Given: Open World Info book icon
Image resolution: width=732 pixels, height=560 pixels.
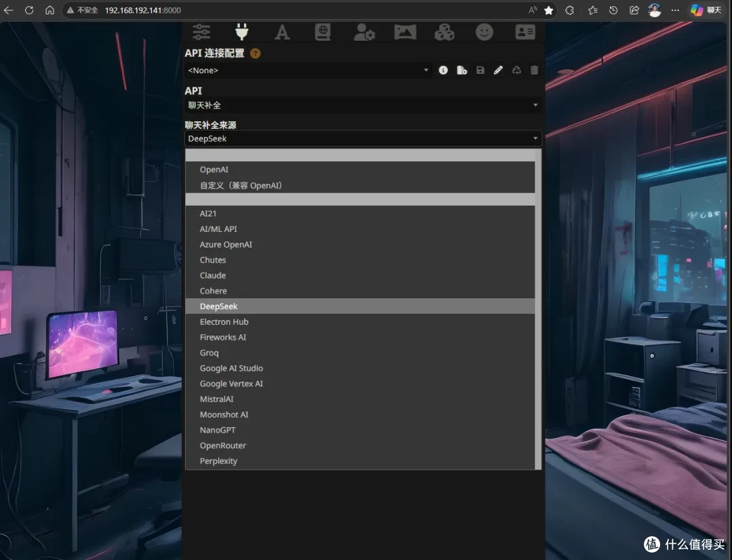Looking at the screenshot, I should coord(323,32).
